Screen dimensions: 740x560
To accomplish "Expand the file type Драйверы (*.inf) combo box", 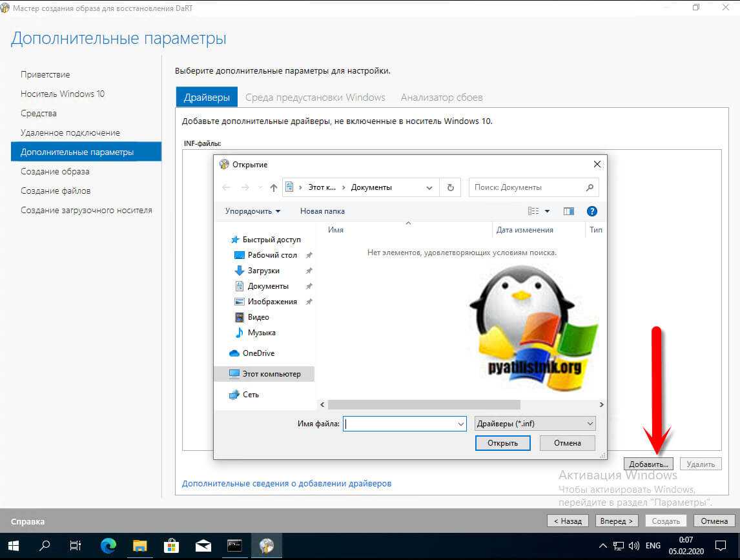I will point(535,424).
